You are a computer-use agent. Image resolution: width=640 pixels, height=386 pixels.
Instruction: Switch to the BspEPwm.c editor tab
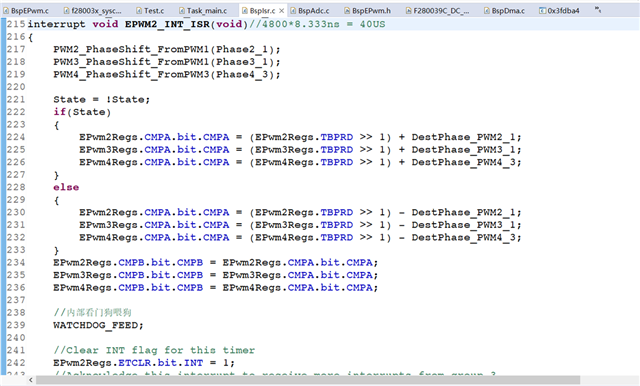pyautogui.click(x=26, y=11)
